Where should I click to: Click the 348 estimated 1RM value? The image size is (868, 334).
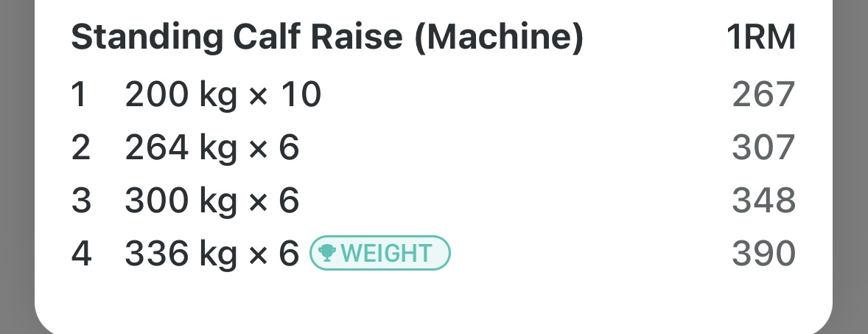point(763,201)
